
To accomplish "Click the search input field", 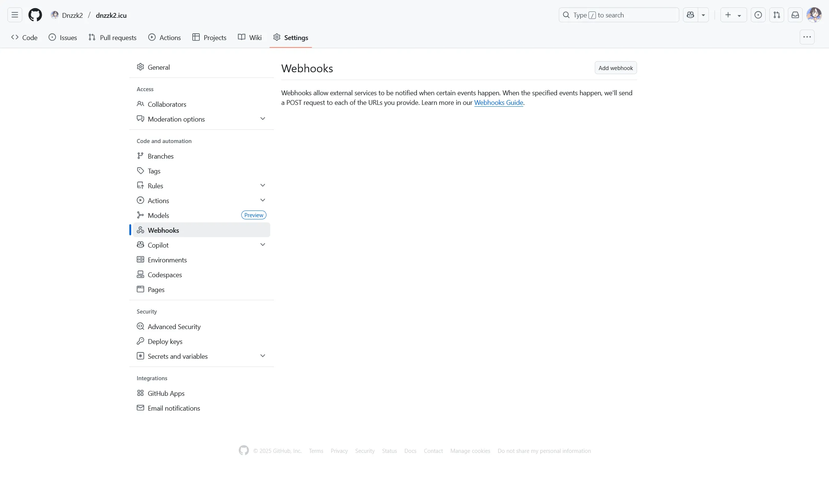I will (x=619, y=15).
